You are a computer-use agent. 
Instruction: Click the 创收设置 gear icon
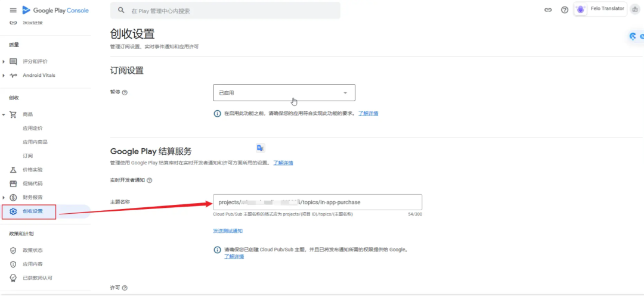pyautogui.click(x=13, y=211)
